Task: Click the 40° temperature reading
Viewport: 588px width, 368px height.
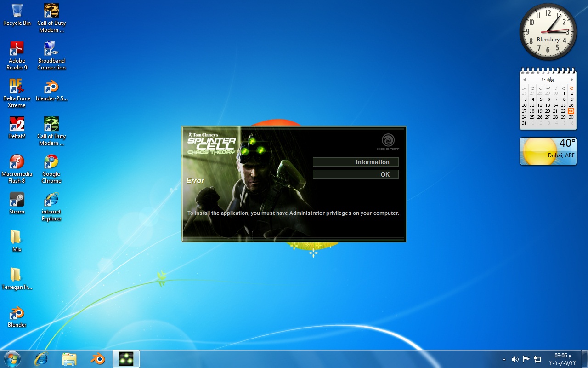Action: pos(567,143)
